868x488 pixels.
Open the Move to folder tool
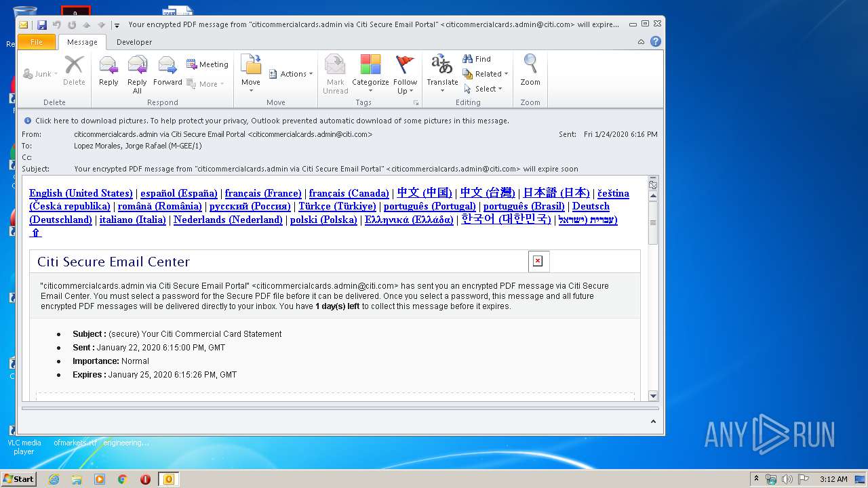(x=251, y=73)
